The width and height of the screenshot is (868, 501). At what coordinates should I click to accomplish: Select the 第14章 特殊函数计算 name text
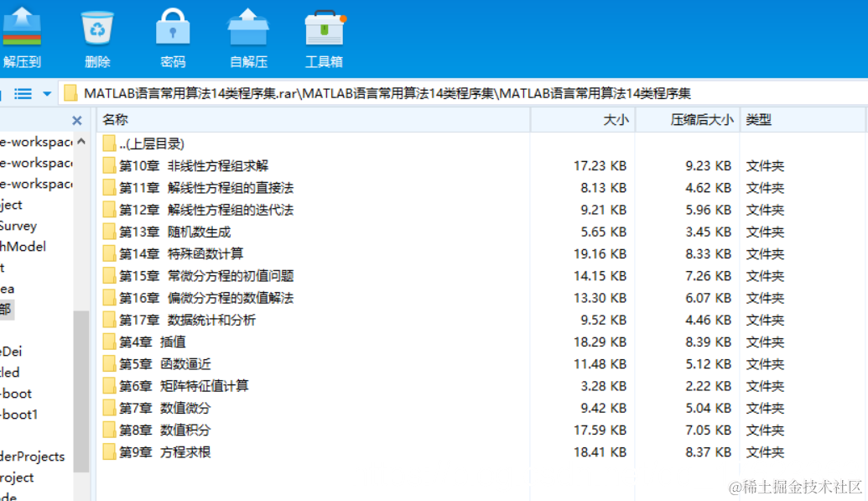click(x=182, y=253)
